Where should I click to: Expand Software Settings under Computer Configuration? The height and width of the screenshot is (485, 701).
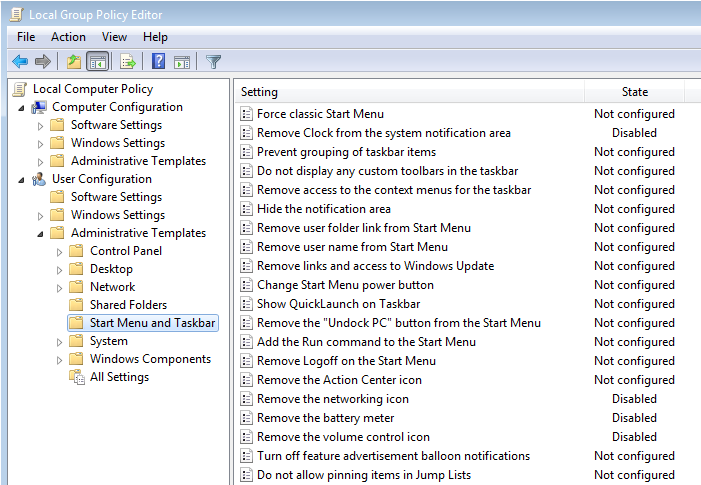coord(40,127)
